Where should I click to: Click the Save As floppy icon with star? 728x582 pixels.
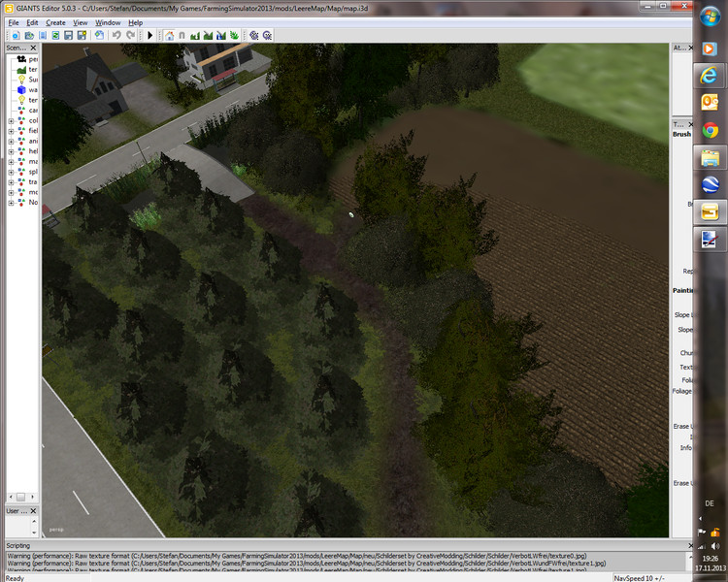[83, 35]
